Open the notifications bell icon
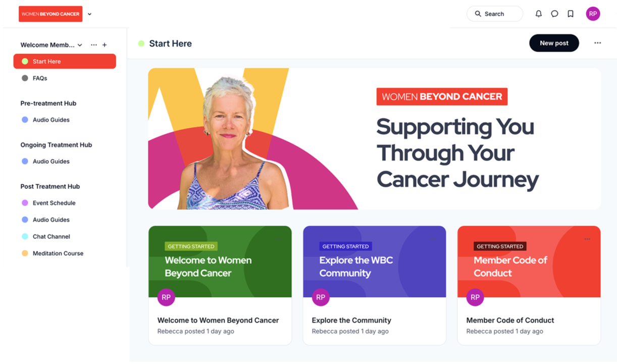Viewport: 617px width, 364px height. [x=539, y=14]
